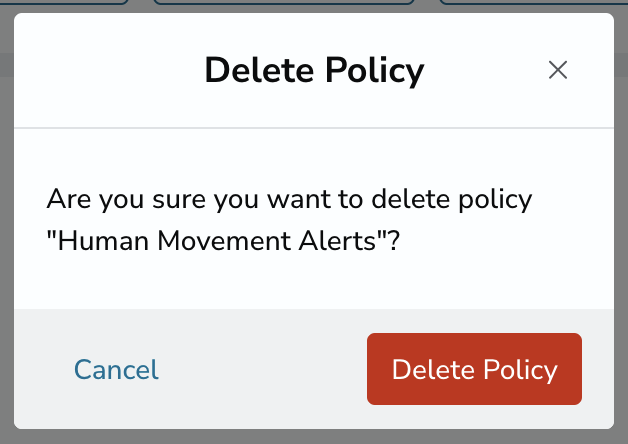
Task: Cancel the policy deletion
Action: (x=116, y=369)
